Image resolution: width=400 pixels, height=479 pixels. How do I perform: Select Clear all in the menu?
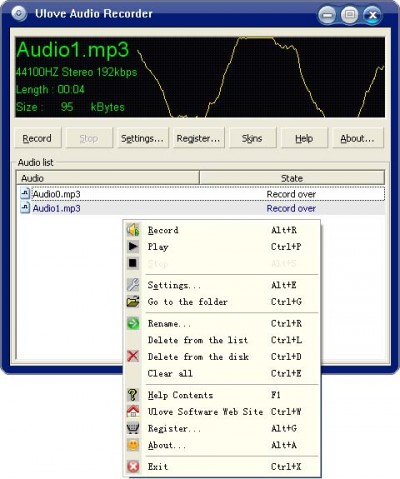pyautogui.click(x=222, y=373)
